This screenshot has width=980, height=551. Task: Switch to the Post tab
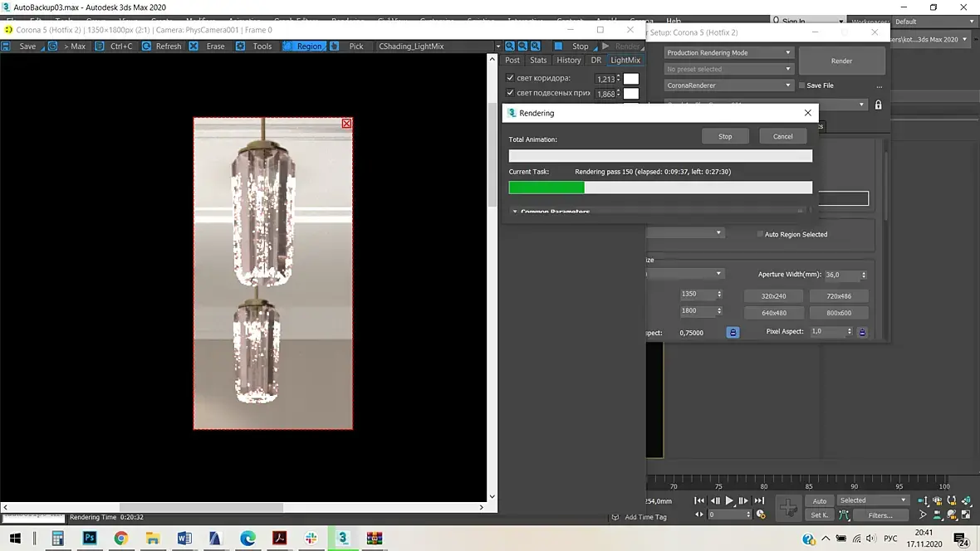512,60
